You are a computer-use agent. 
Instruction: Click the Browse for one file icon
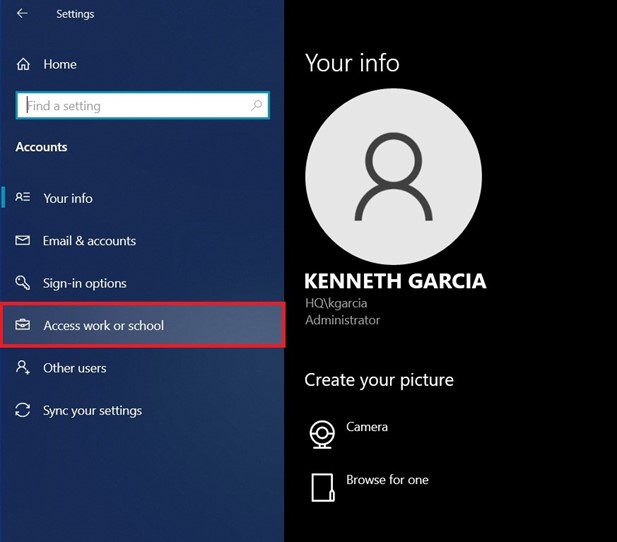point(323,487)
